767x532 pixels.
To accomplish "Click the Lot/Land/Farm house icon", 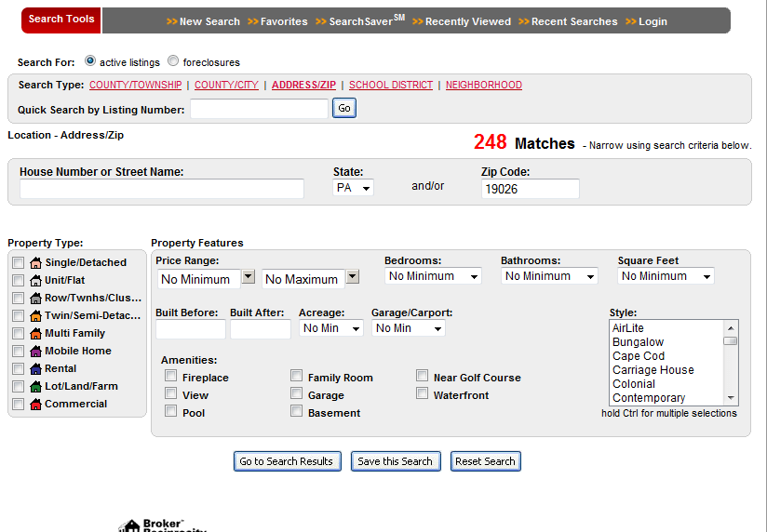I will 35,386.
